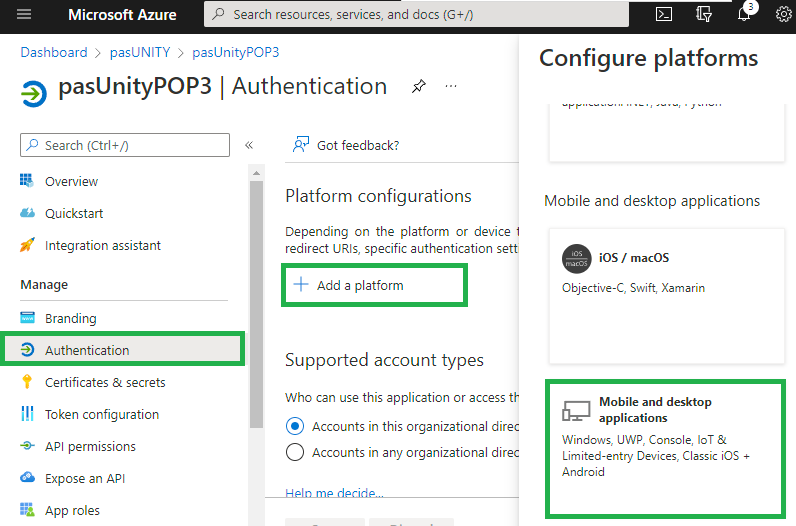Image resolution: width=796 pixels, height=526 pixels.
Task: Click the Certificates & secrets key icon
Action: point(27,382)
